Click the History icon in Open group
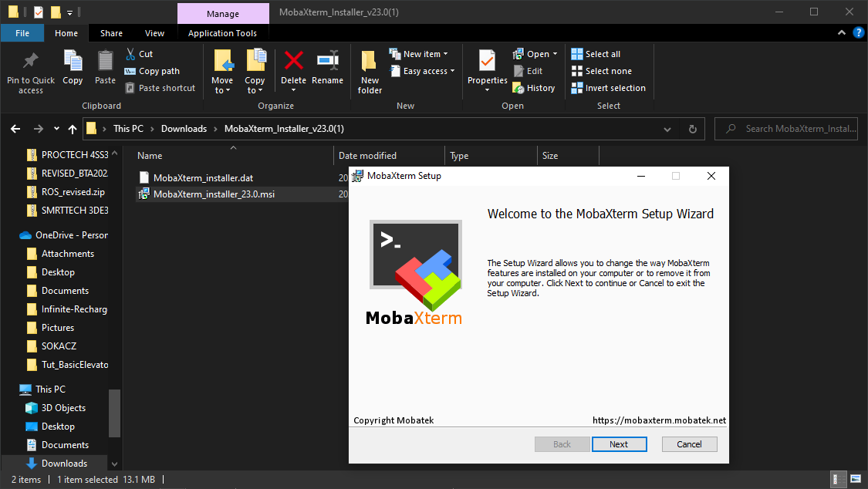This screenshot has height=489, width=868. pyautogui.click(x=533, y=88)
